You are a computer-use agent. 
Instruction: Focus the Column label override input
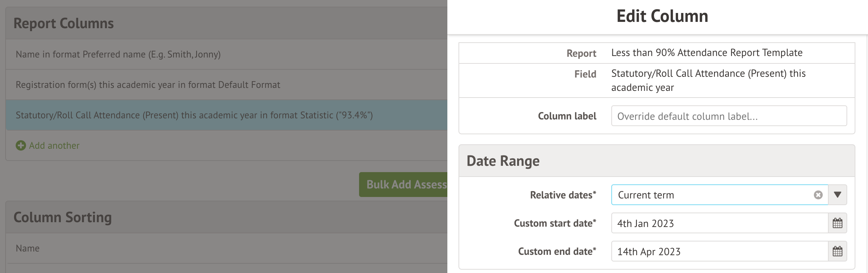[x=729, y=116]
